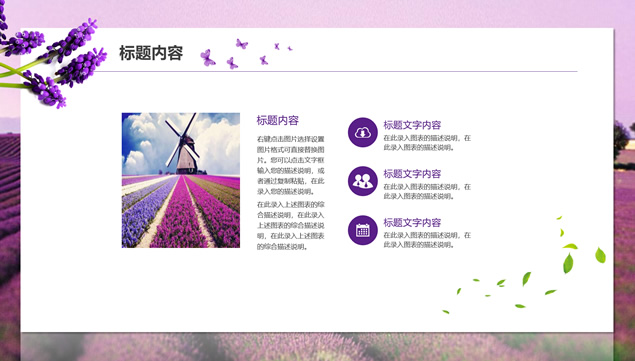
Task: Click the cloud download circle icon
Action: pos(362,132)
